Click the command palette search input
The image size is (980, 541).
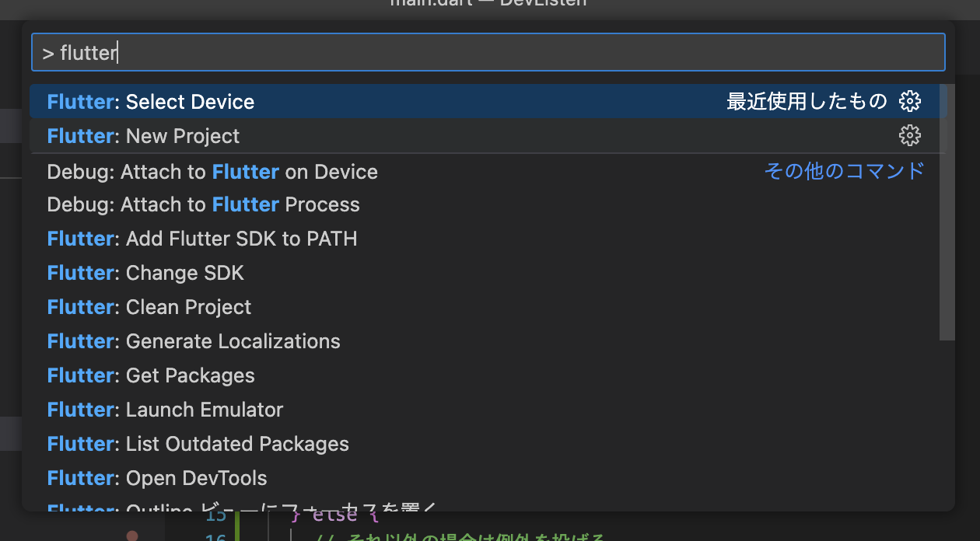[488, 53]
